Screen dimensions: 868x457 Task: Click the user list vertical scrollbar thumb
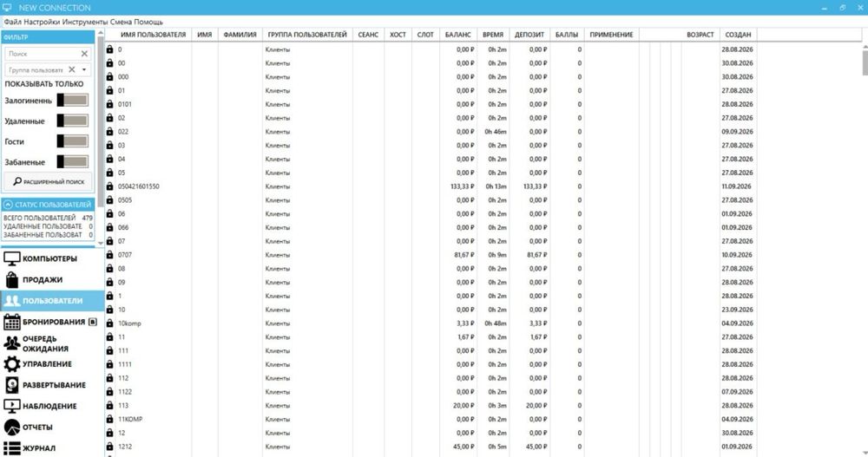click(865, 63)
